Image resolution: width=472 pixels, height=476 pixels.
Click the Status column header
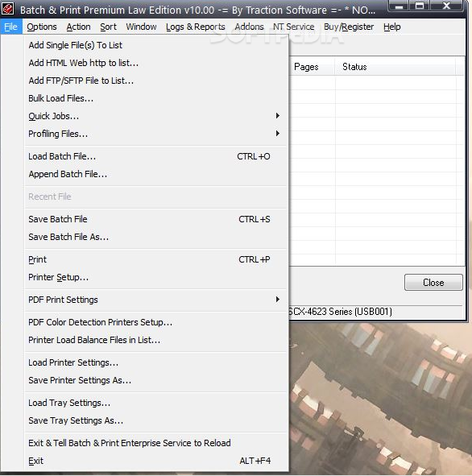click(395, 67)
